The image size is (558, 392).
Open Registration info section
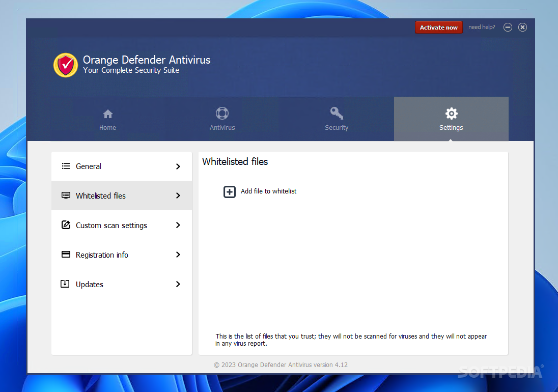click(122, 255)
